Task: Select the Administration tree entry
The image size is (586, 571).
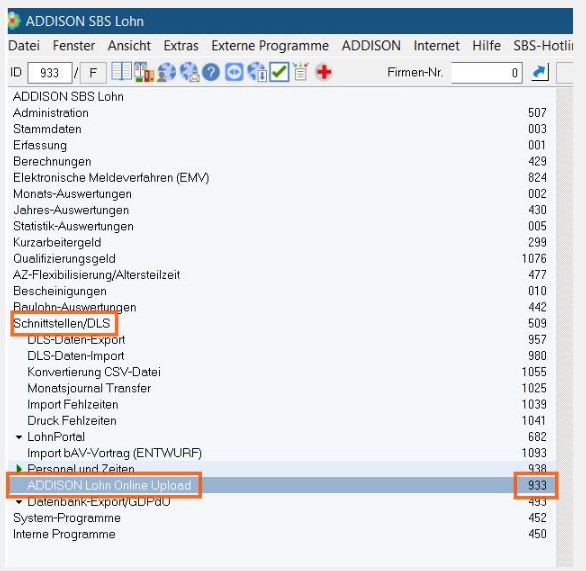Action: tap(51, 113)
